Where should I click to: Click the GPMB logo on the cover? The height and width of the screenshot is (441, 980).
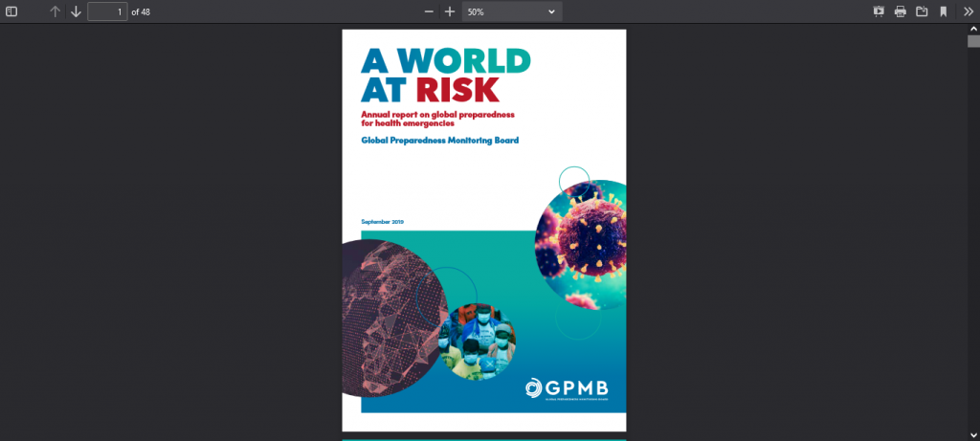click(567, 388)
